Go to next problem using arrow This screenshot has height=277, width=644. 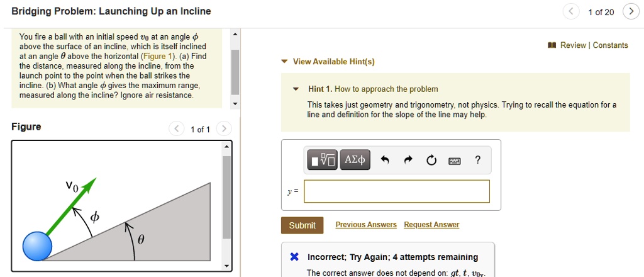631,11
